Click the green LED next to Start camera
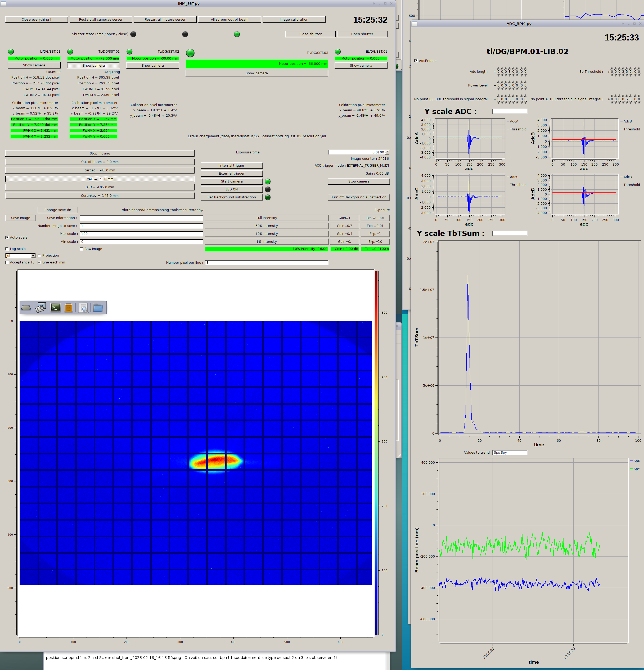Image resolution: width=644 pixels, height=670 pixels. 268,181
